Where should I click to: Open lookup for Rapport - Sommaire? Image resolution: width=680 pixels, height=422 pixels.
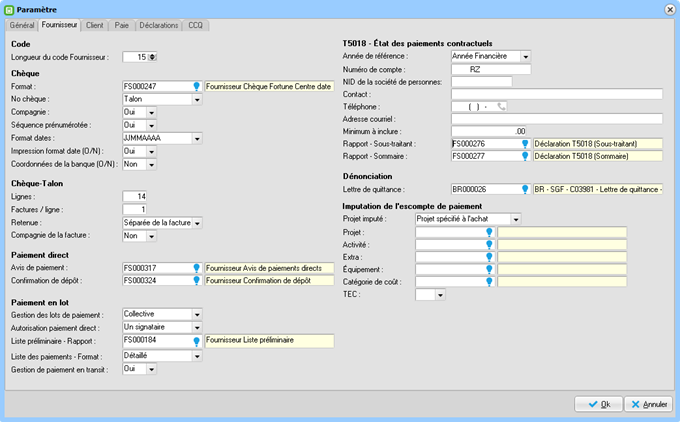tap(525, 156)
